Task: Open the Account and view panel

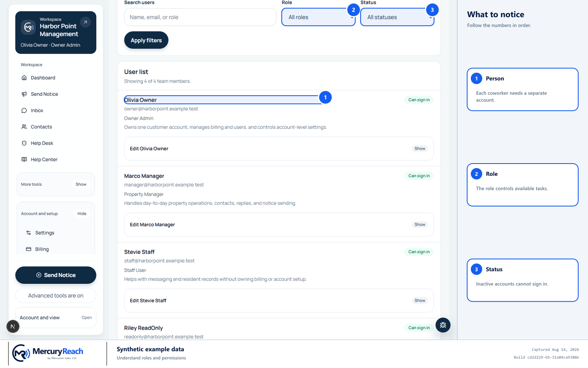Action: tap(56, 318)
